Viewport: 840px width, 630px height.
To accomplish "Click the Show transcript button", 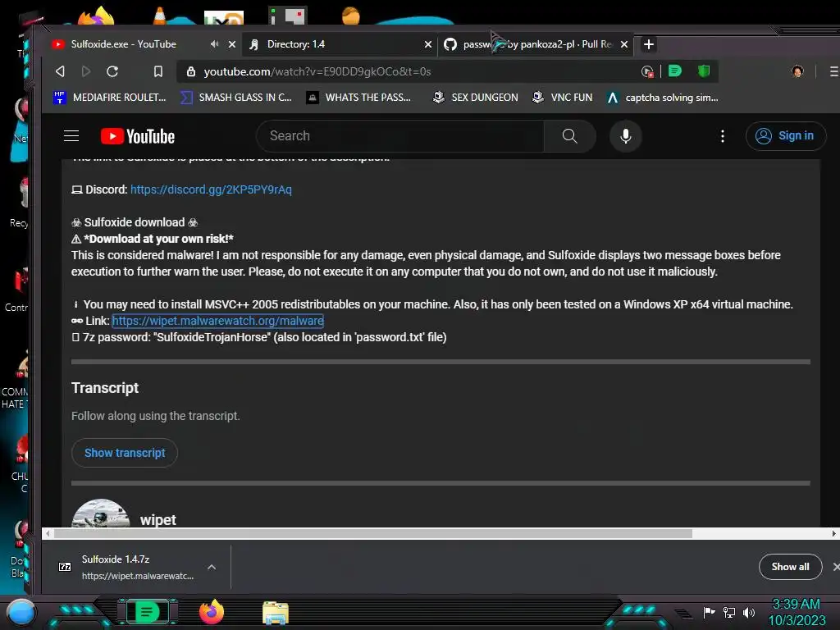I will tap(125, 453).
